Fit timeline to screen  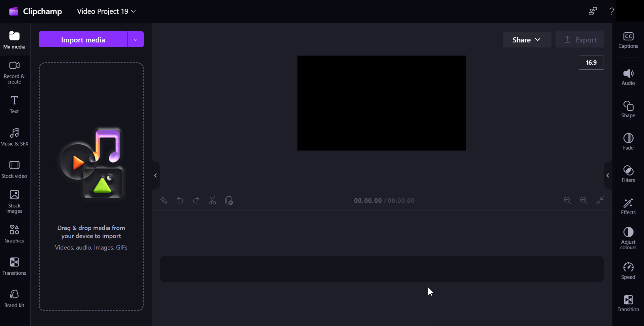600,201
